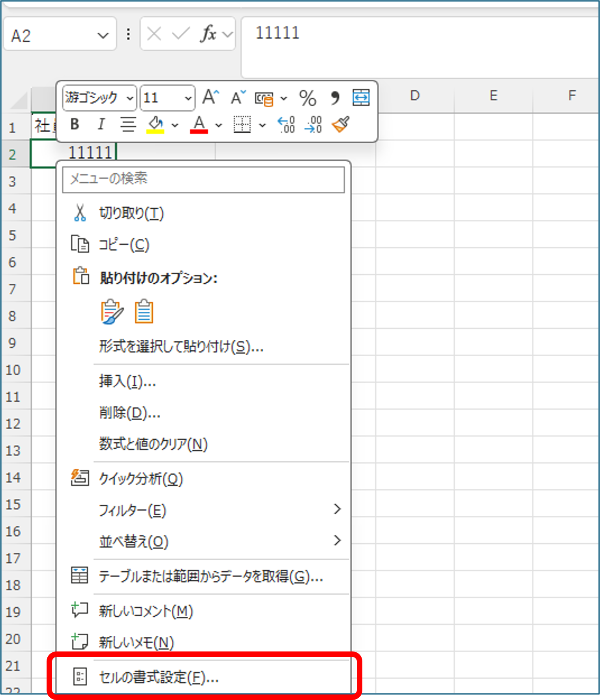Toggle italic in the mini toolbar
Screen dimensions: 600x700
pyautogui.click(x=101, y=124)
